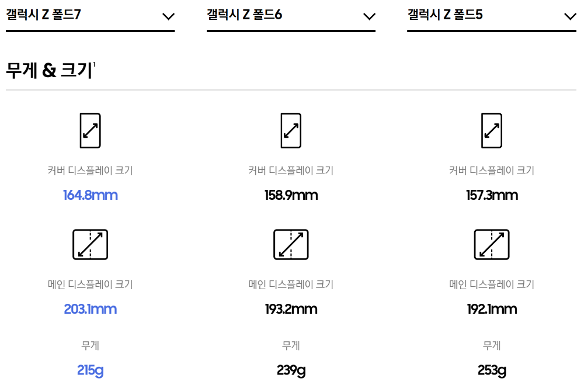Viewport: 584px width, 392px height.
Task: Click the 메인 디스플레이 크기 label under Fold5
Action: pyautogui.click(x=492, y=285)
